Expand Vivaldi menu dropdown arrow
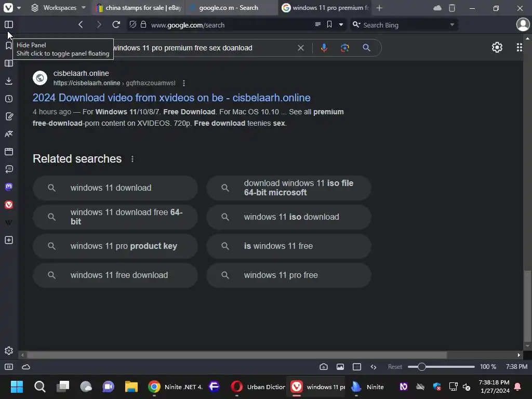The image size is (532, 399). 19,7
